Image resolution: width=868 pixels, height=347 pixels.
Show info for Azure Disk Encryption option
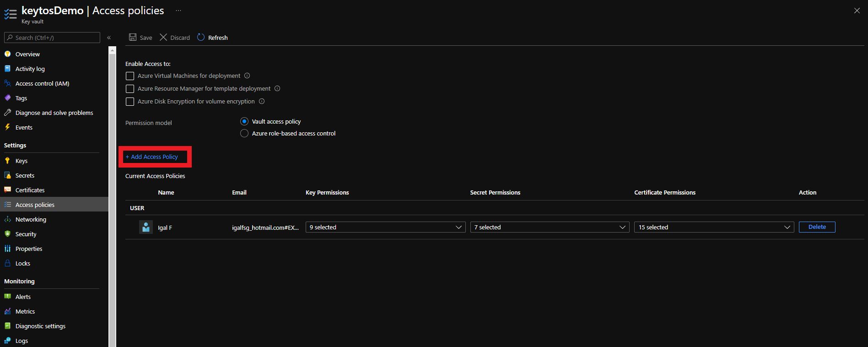pos(262,101)
